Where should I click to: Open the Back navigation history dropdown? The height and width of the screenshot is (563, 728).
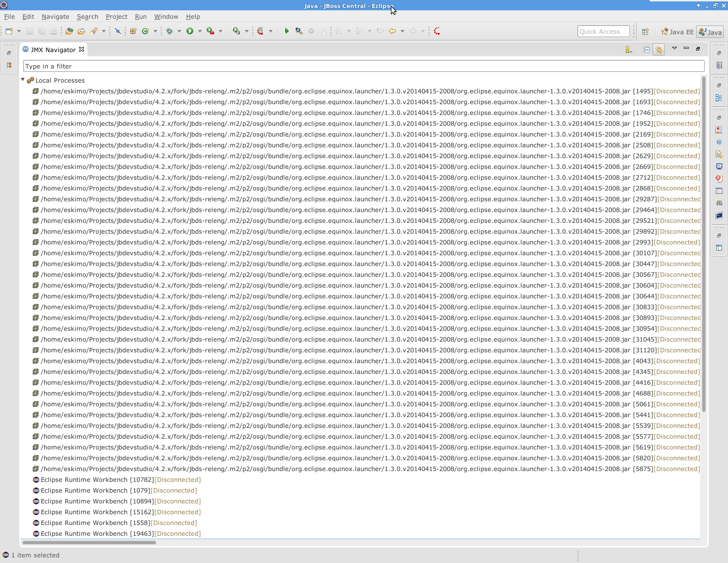click(x=402, y=31)
